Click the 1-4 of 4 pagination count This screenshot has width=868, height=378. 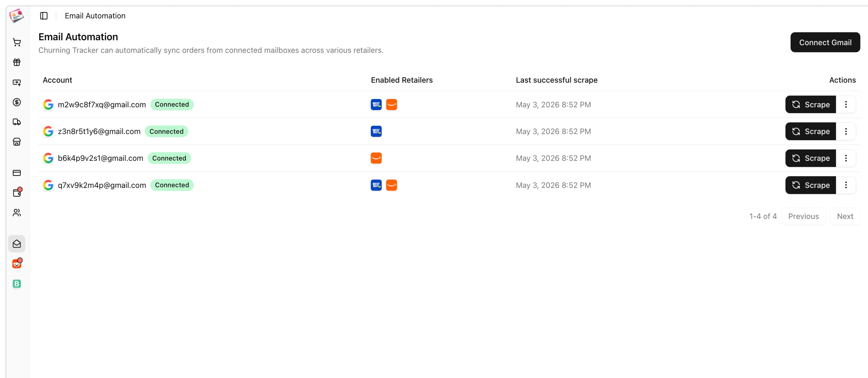point(763,216)
